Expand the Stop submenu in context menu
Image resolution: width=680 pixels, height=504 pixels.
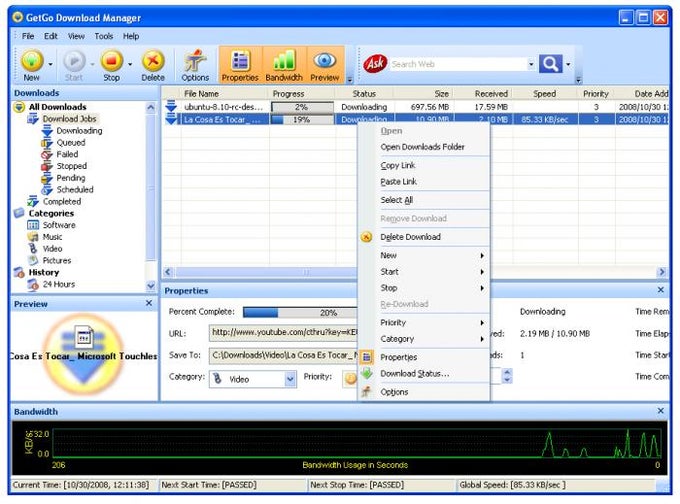(424, 288)
